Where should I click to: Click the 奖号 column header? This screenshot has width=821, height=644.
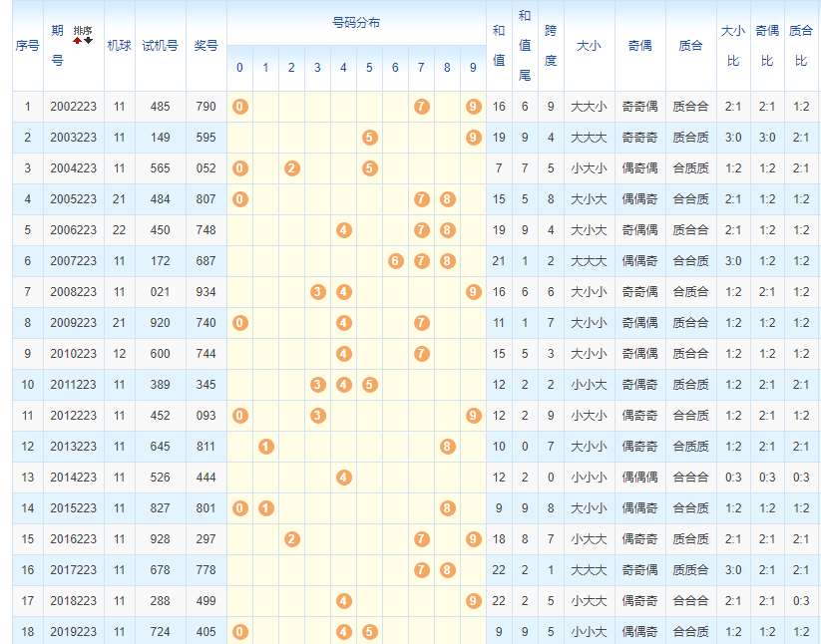pos(205,46)
